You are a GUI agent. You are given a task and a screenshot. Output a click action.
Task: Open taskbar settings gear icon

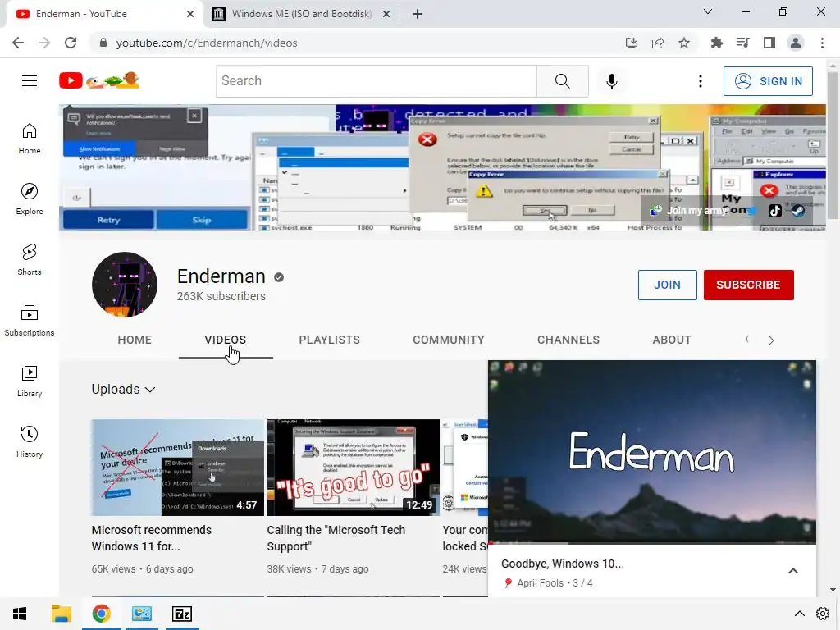pyautogui.click(x=823, y=614)
